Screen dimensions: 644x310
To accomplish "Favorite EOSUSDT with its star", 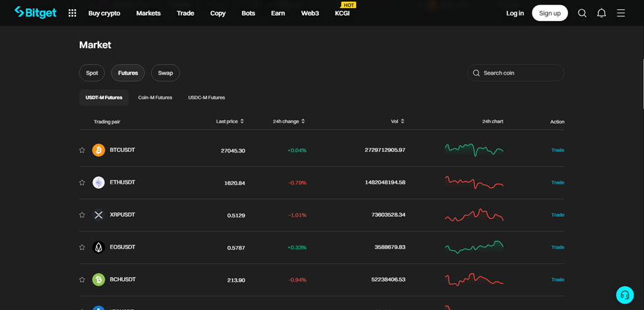I will pyautogui.click(x=82, y=247).
